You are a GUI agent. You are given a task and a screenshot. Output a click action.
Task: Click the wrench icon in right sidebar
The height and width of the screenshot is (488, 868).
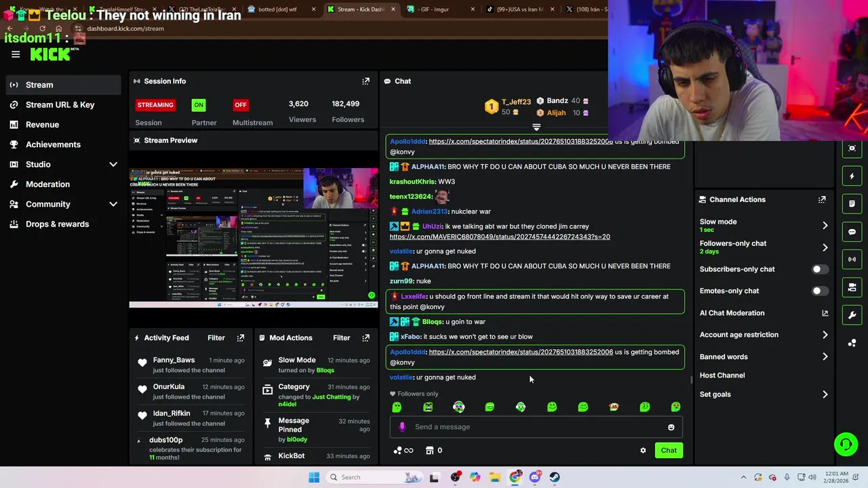852,315
